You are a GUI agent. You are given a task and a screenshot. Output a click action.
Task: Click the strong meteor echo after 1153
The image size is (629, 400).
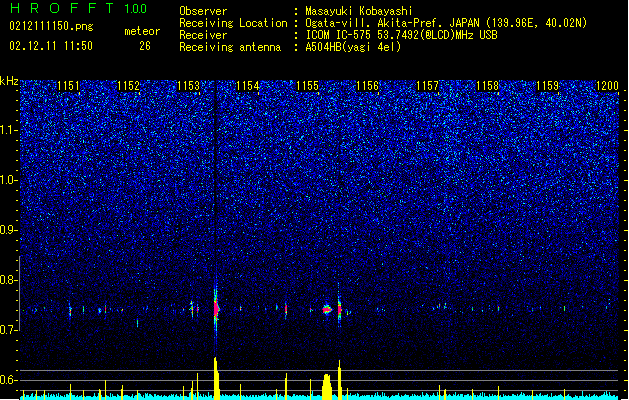coord(216,309)
